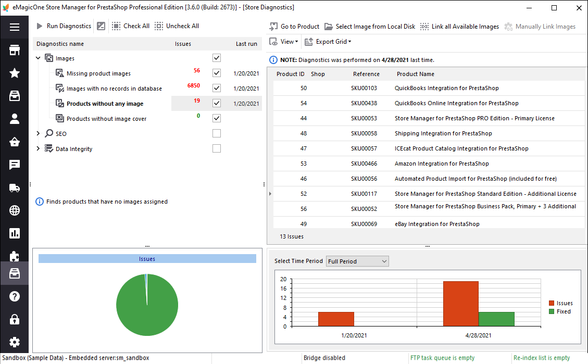Expand the Data Integrity tree node

tap(38, 148)
